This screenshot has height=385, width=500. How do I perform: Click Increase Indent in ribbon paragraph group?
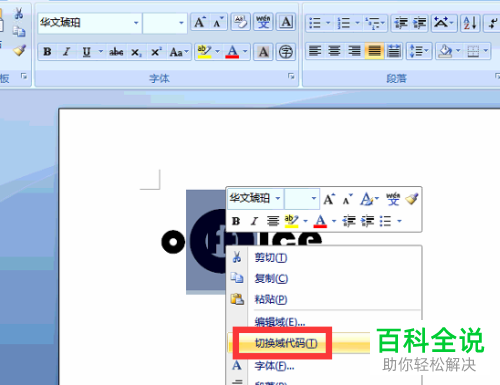click(x=420, y=23)
